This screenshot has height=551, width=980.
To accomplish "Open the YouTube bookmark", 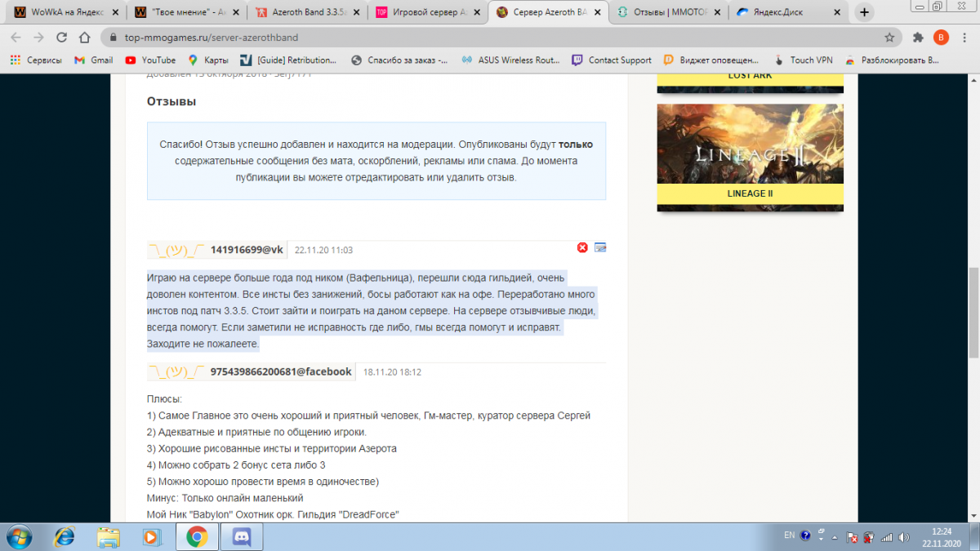I will click(150, 60).
